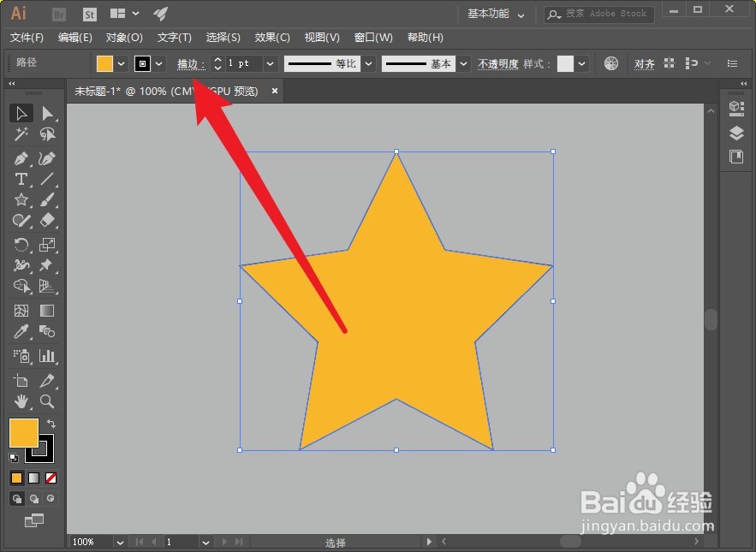Select the Scale tool
This screenshot has width=756, height=552.
click(x=47, y=245)
